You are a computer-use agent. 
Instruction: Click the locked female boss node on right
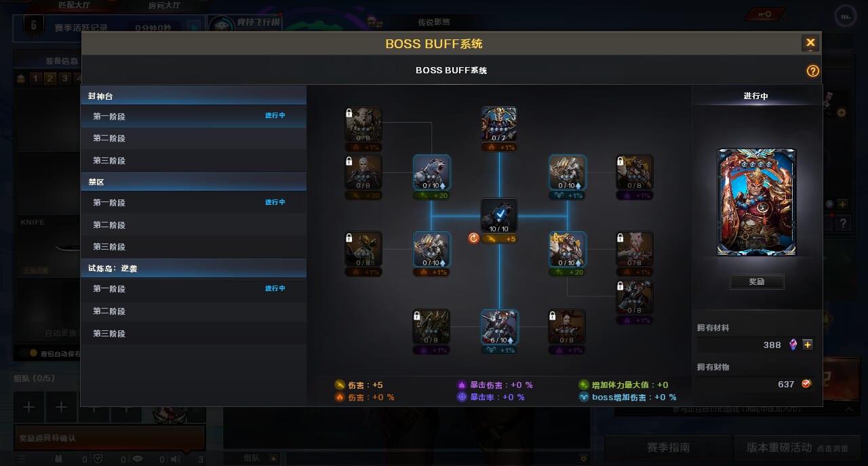(x=635, y=250)
